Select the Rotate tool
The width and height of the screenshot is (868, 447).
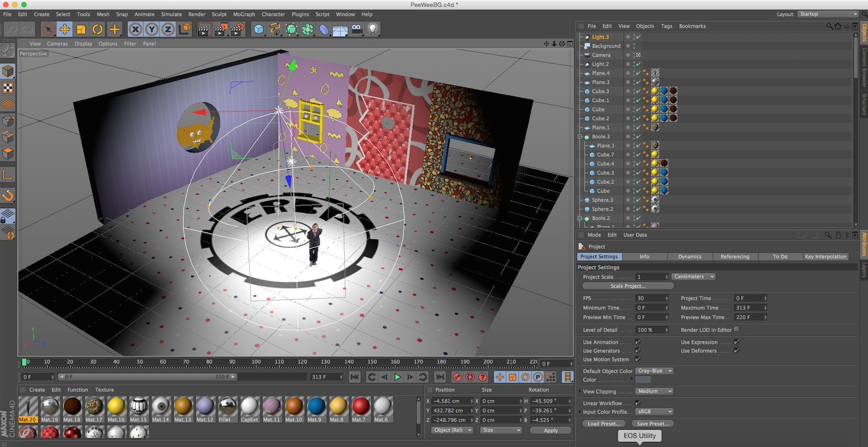(97, 30)
